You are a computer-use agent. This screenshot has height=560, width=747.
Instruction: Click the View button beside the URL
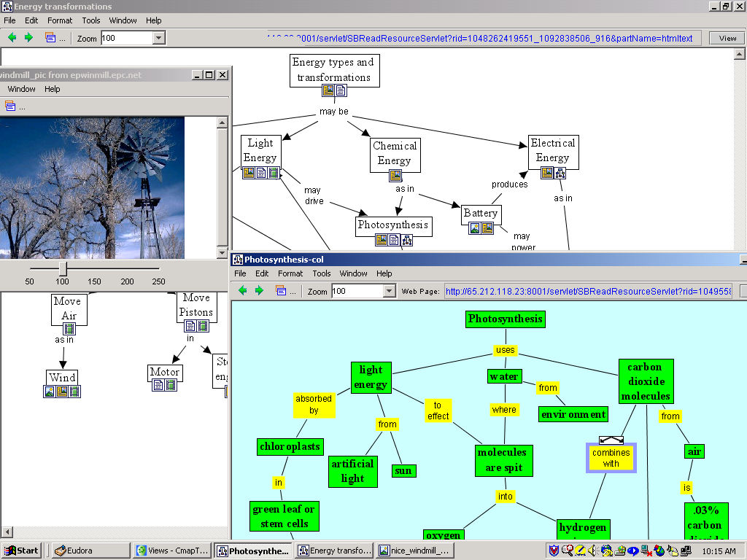point(727,38)
